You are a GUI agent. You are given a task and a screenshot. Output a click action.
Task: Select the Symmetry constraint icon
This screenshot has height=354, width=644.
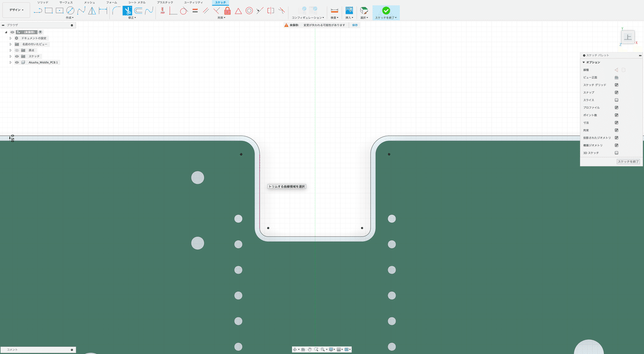(x=270, y=10)
